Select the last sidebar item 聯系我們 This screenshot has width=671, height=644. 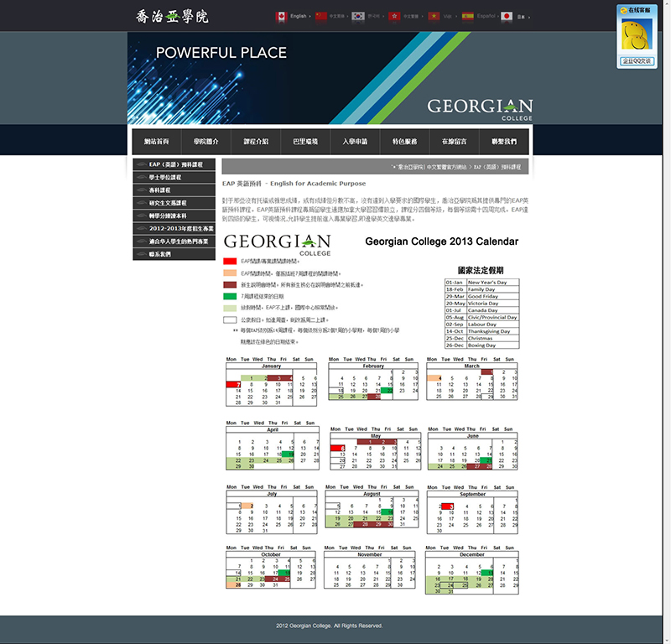pyautogui.click(x=174, y=255)
